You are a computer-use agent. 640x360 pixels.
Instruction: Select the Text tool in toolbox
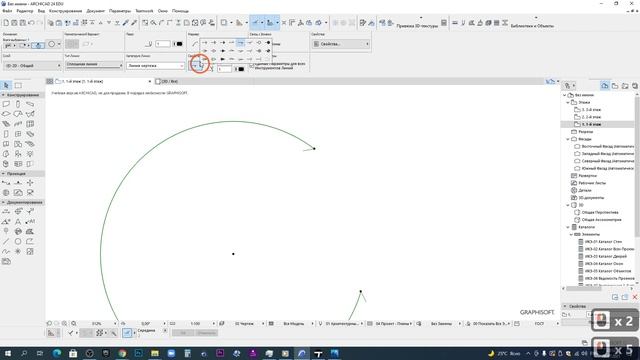[x=18, y=222]
